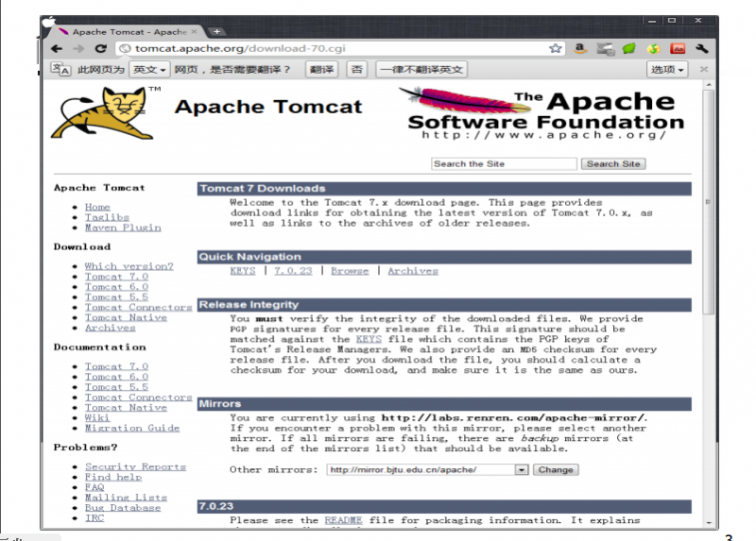Go forward using the browser forward arrow

click(x=78, y=49)
